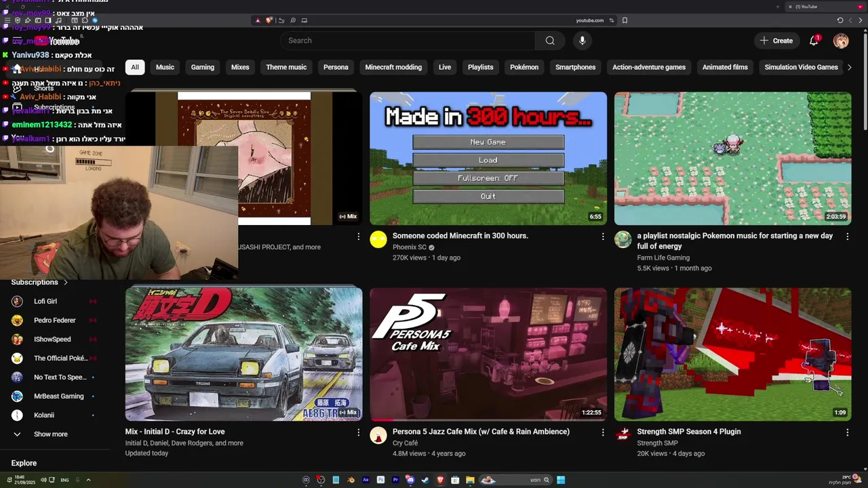The width and height of the screenshot is (868, 488).
Task: Select the 'Live' filter chip
Action: (445, 67)
